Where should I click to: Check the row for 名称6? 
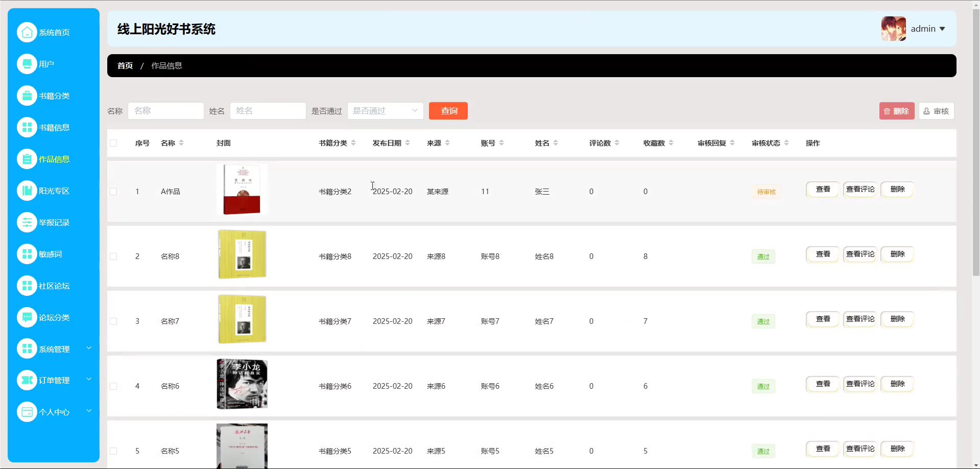[x=113, y=386]
